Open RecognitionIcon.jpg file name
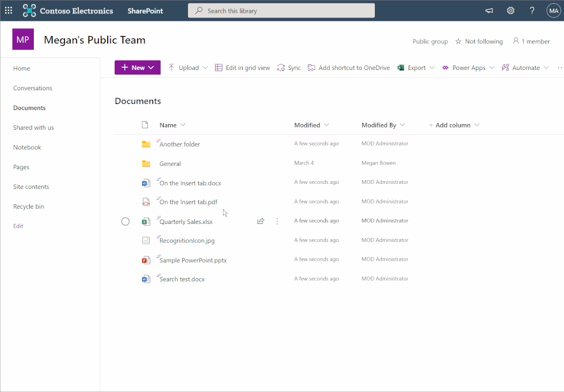 tap(187, 241)
